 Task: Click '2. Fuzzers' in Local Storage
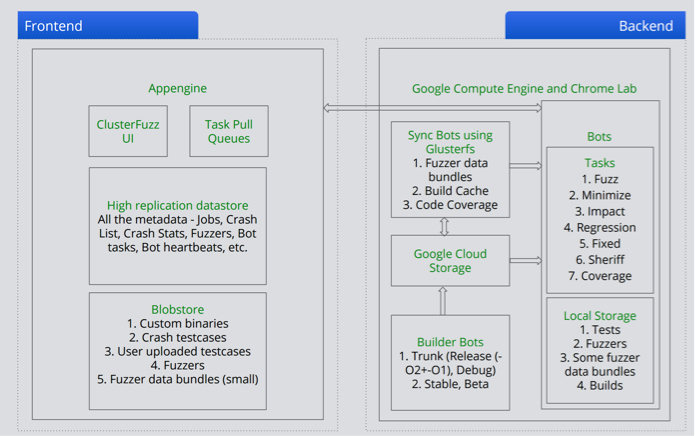pos(600,343)
